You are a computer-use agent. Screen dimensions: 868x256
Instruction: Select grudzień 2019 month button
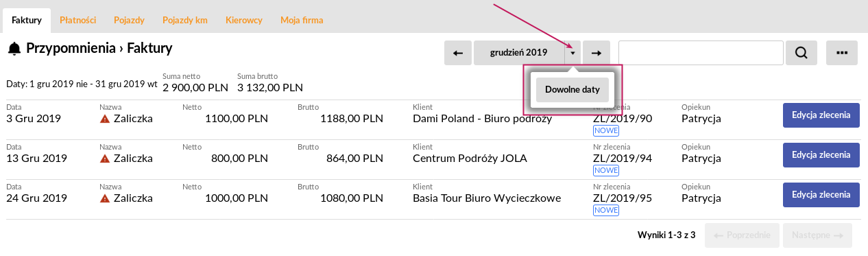tap(519, 53)
